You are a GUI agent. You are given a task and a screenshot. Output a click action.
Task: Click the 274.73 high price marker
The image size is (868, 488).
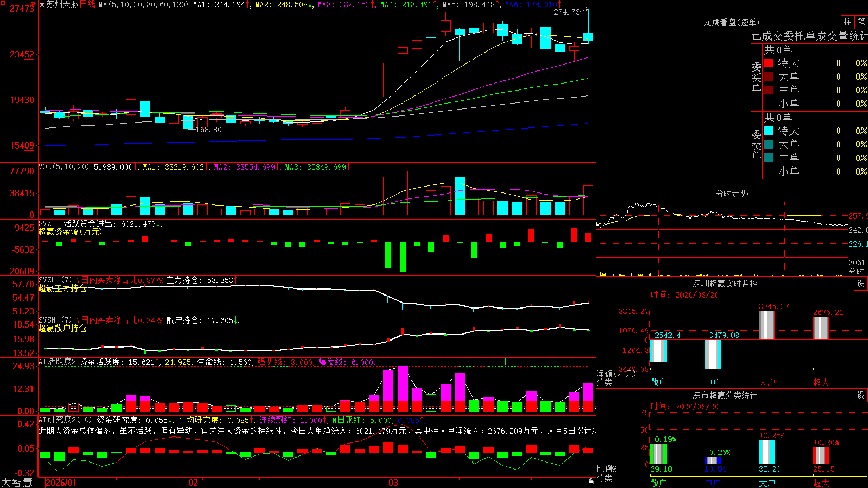(x=567, y=12)
